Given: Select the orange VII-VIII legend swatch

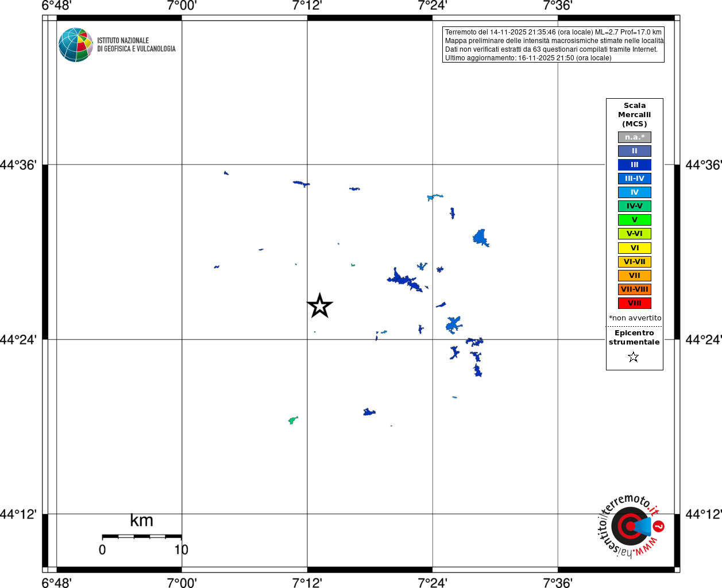Looking at the screenshot, I should click(x=634, y=289).
